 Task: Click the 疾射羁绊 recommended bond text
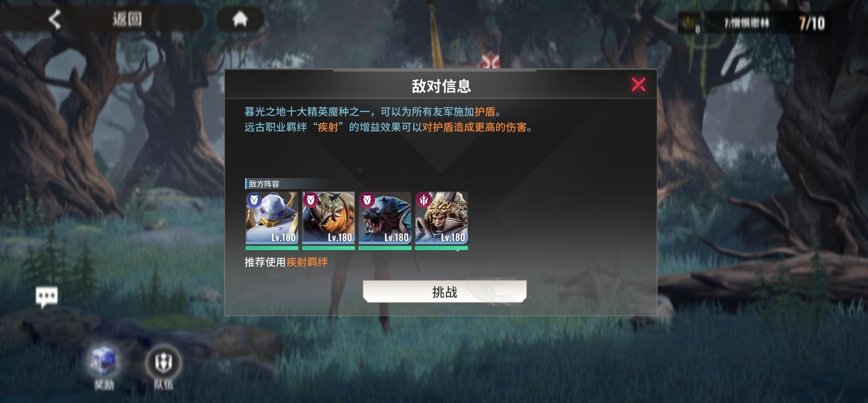point(307,262)
